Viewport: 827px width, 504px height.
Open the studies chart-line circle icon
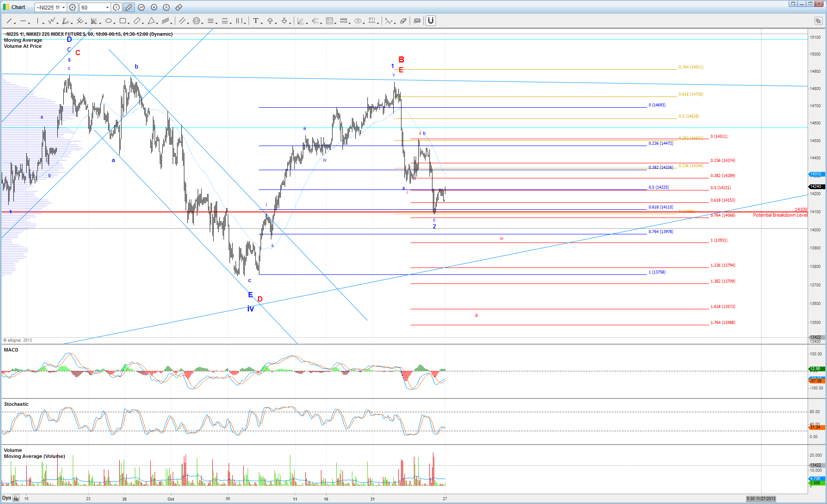pyautogui.click(x=141, y=7)
